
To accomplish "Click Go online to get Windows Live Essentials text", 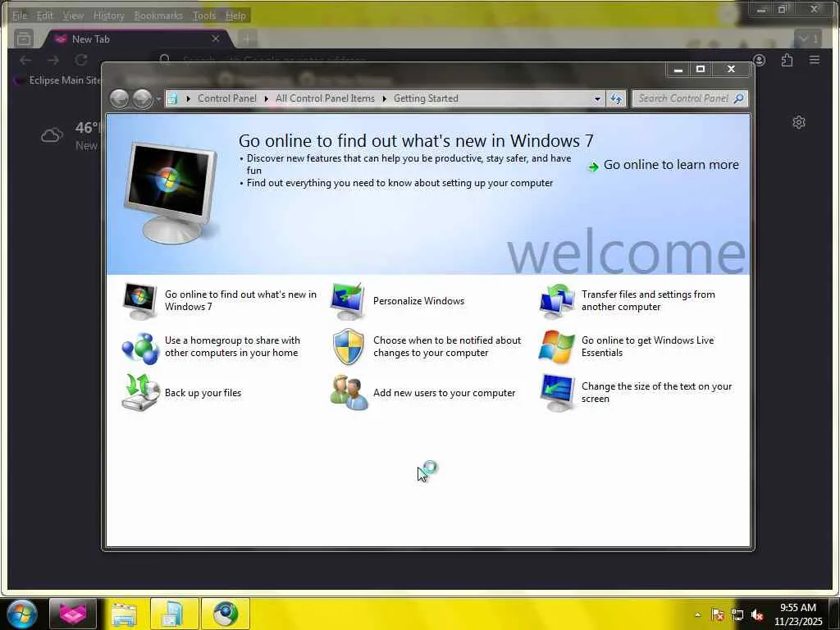I will click(x=648, y=347).
